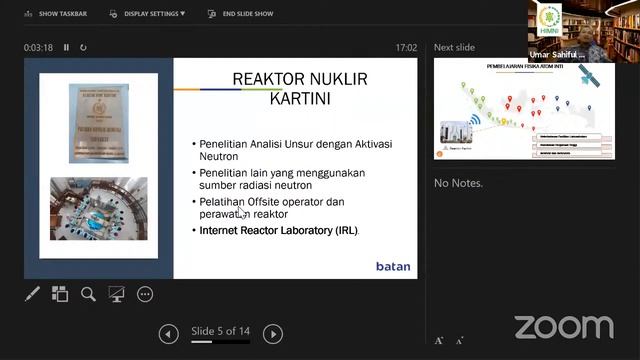Click the plaque photo on the slide

[x=99, y=123]
